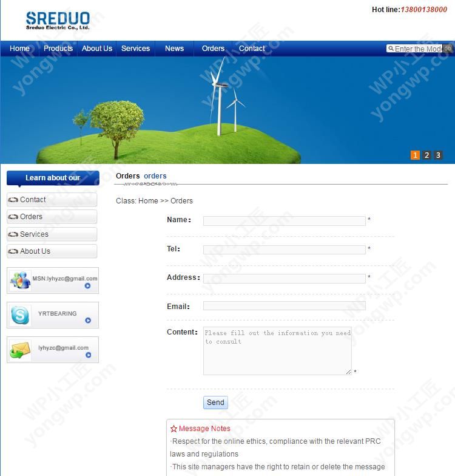The height and width of the screenshot is (476, 455).
Task: Open the Products navigation menu
Action: [58, 49]
